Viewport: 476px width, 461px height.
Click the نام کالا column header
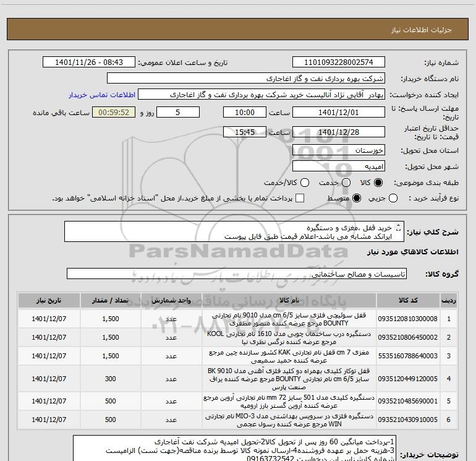[289, 300]
